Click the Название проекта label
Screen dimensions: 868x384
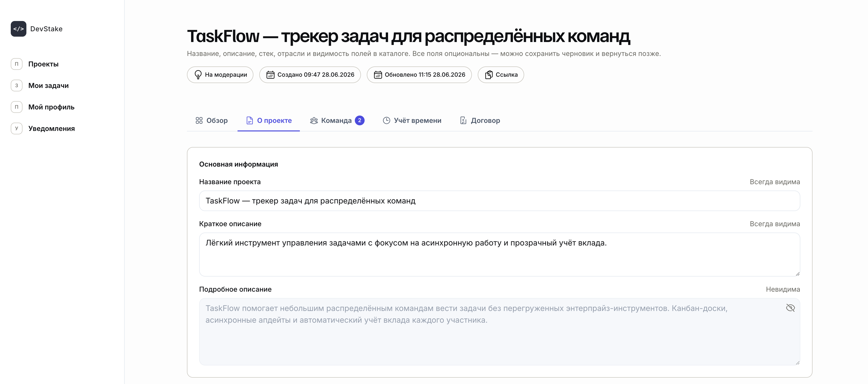coord(230,182)
